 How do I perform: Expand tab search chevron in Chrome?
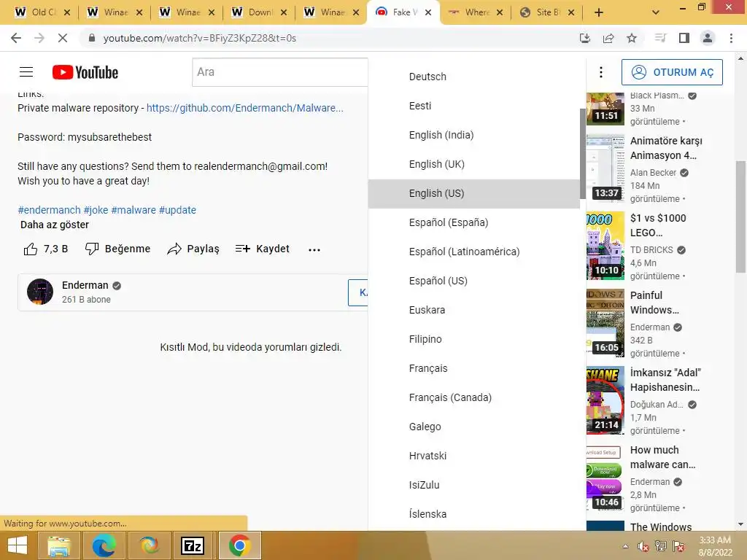click(656, 13)
